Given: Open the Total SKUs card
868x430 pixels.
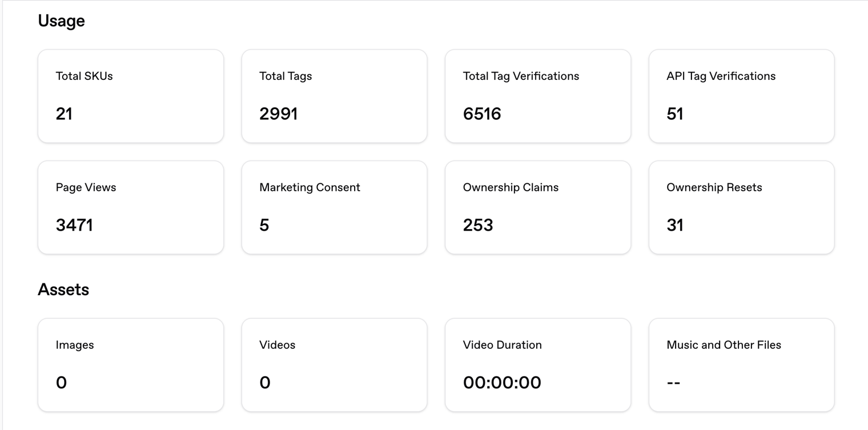Looking at the screenshot, I should tap(131, 96).
